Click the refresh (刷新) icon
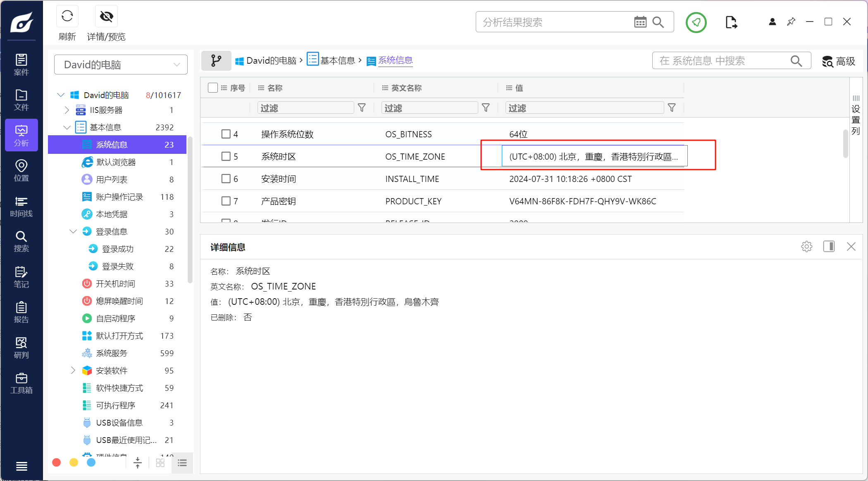The width and height of the screenshot is (868, 481). click(x=67, y=16)
